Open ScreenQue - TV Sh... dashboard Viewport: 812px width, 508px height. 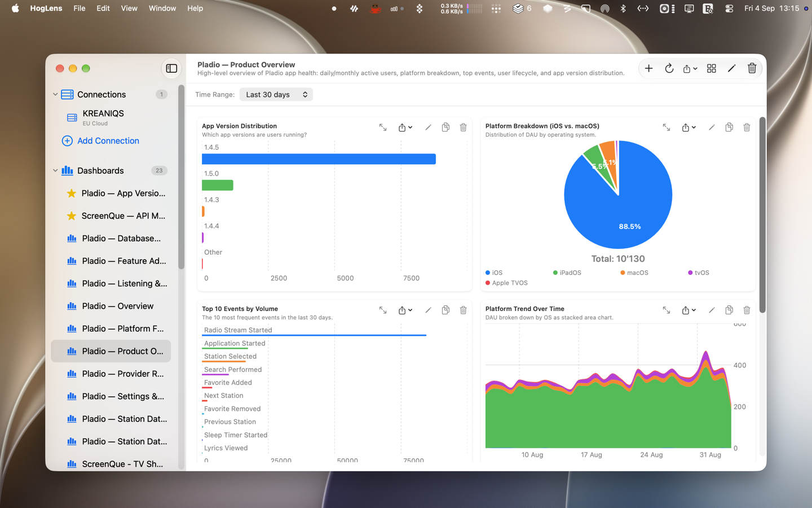111,464
